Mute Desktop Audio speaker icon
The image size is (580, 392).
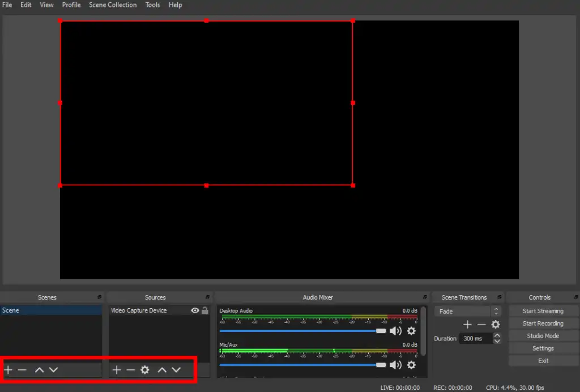(x=395, y=331)
